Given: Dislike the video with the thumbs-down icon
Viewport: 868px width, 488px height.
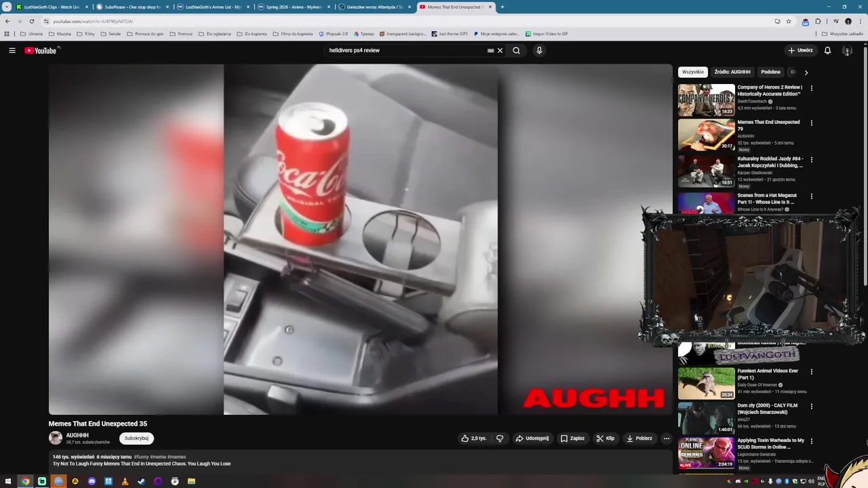Looking at the screenshot, I should click(500, 439).
